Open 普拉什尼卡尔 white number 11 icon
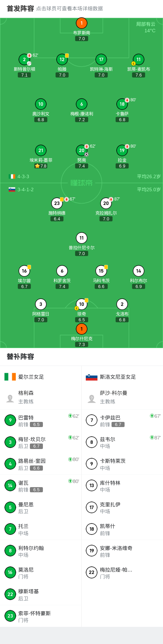The height and width of the screenshot is (644, 163). tap(82, 238)
